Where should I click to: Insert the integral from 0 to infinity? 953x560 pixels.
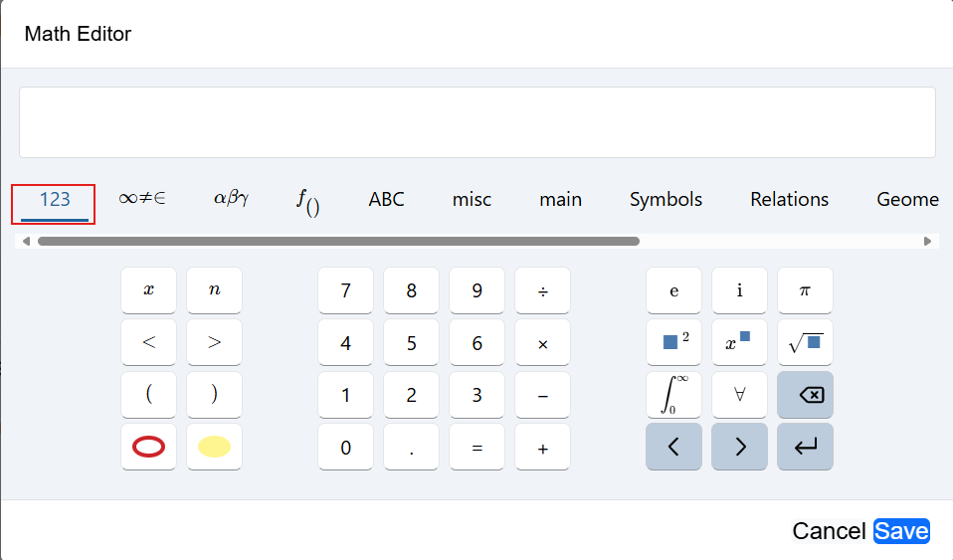tap(673, 395)
